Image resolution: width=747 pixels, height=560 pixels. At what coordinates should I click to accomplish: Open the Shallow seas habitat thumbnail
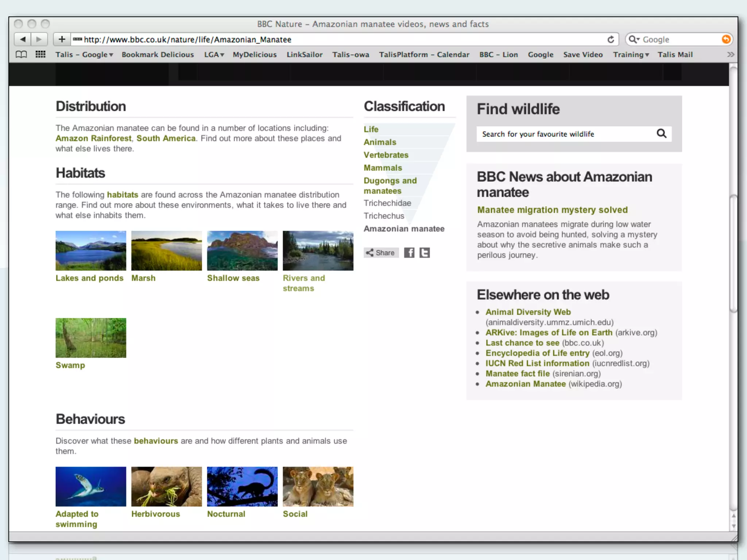click(242, 251)
